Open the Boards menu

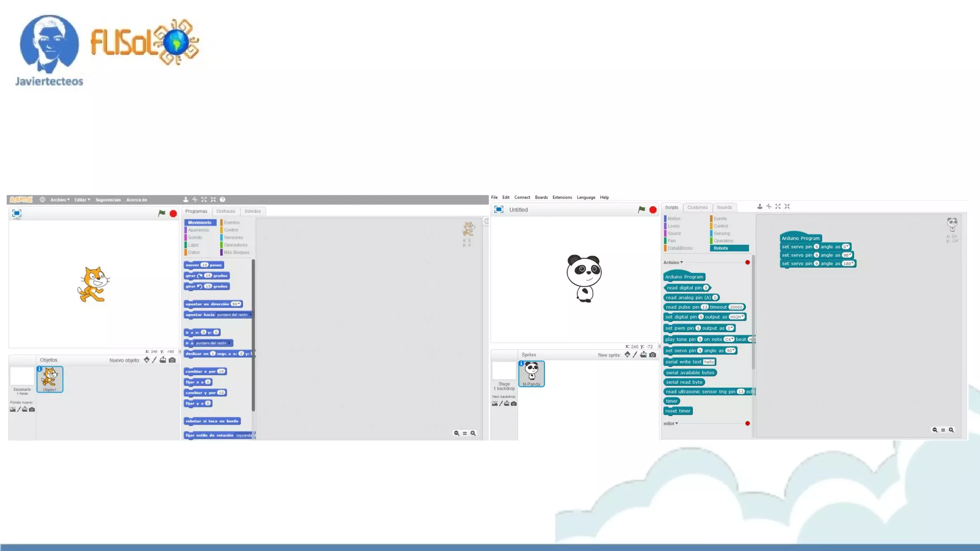541,198
